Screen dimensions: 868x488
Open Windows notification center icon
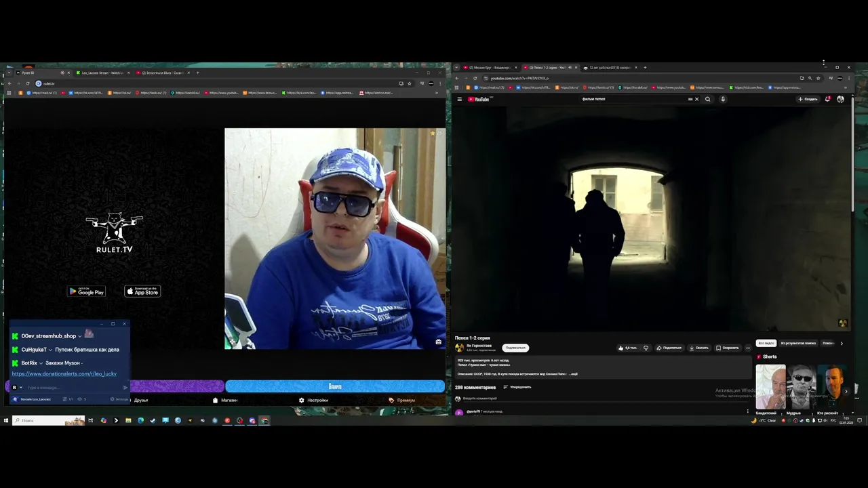(859, 420)
